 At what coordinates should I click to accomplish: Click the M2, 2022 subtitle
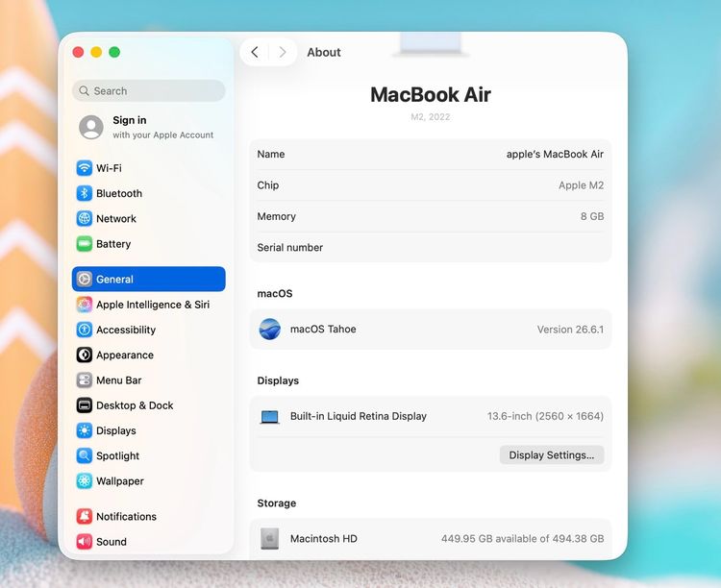tap(431, 117)
